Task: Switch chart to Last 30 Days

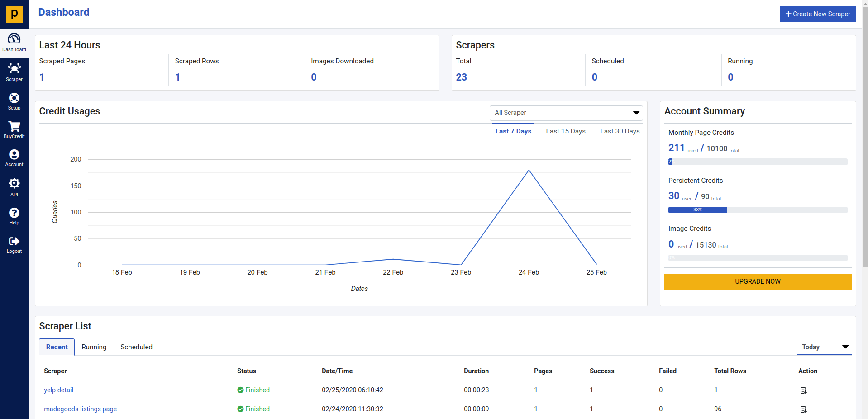Action: coord(620,131)
